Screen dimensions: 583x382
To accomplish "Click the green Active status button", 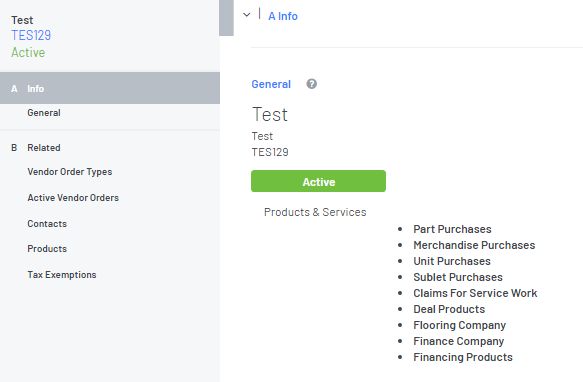I will (x=318, y=181).
